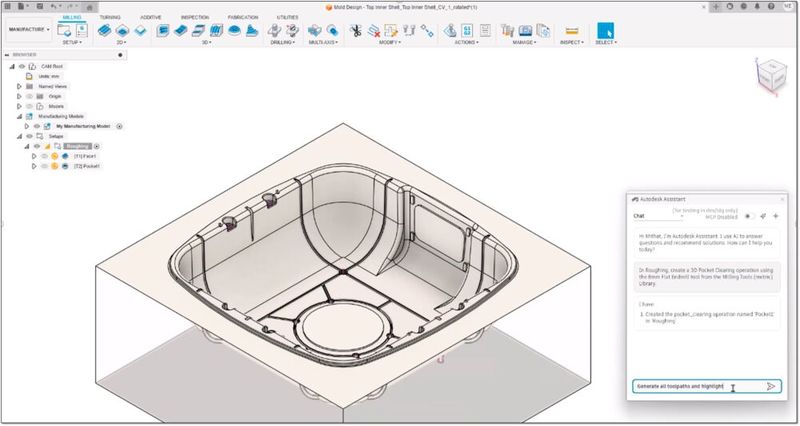The width and height of the screenshot is (800, 426).
Task: Activate the Select arrow tool
Action: point(605,30)
